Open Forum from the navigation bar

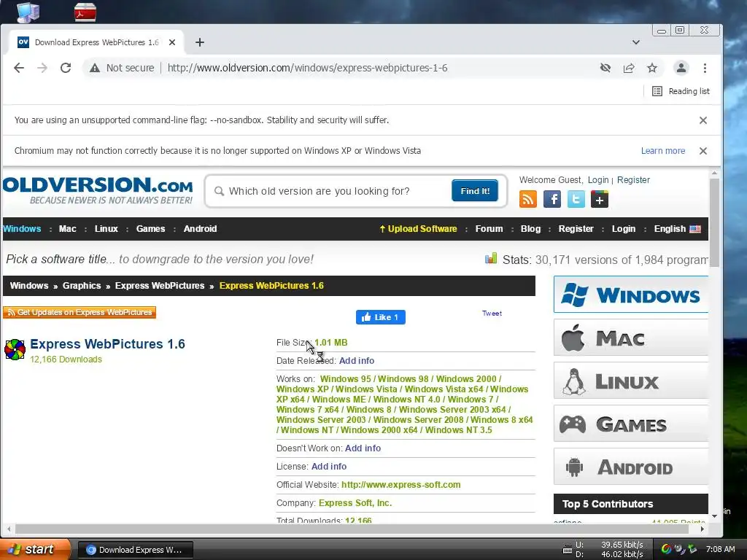[x=489, y=228]
